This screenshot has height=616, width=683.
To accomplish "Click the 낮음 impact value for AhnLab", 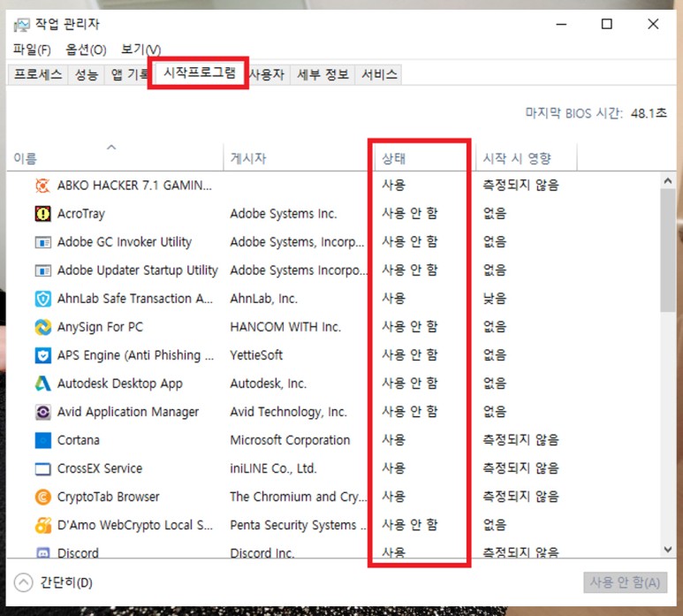I will click(x=495, y=299).
